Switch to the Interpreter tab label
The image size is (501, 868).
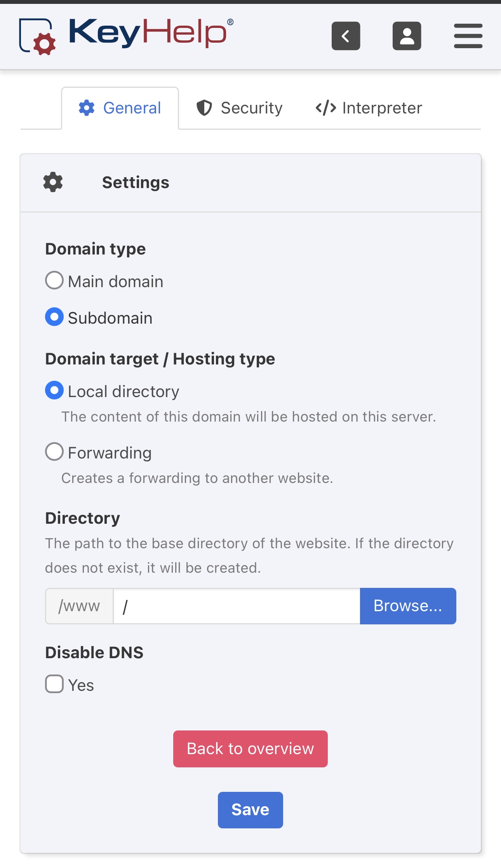382,108
